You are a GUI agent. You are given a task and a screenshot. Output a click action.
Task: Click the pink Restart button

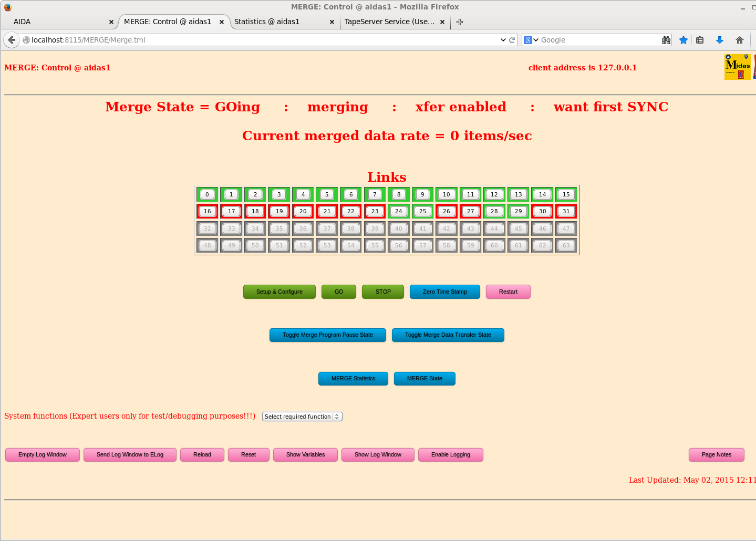(x=508, y=292)
